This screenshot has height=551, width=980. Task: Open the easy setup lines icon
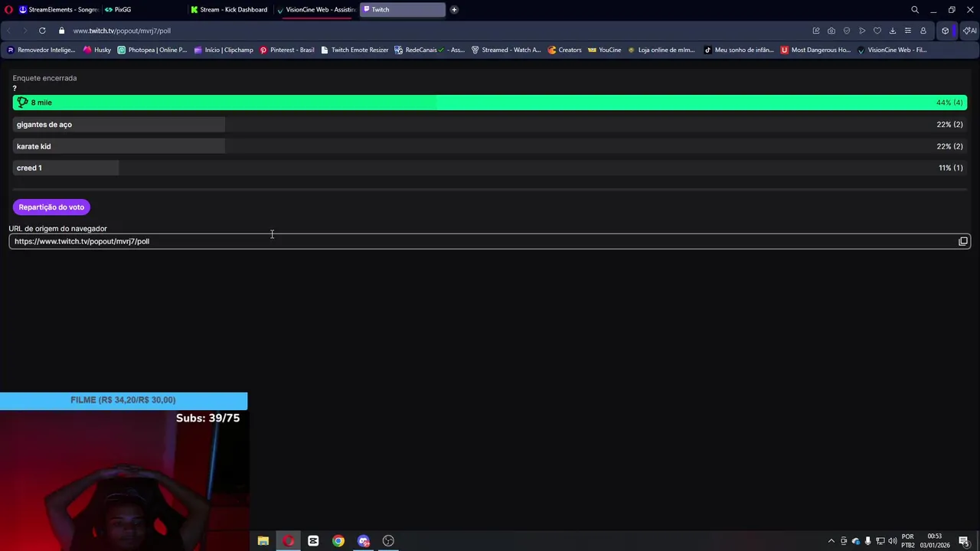click(x=908, y=31)
